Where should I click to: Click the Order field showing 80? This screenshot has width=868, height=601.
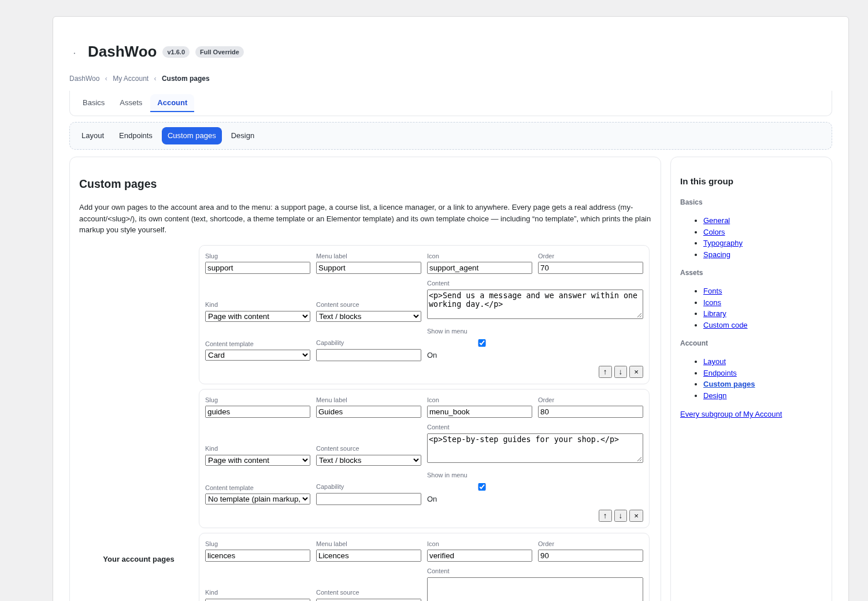click(591, 412)
